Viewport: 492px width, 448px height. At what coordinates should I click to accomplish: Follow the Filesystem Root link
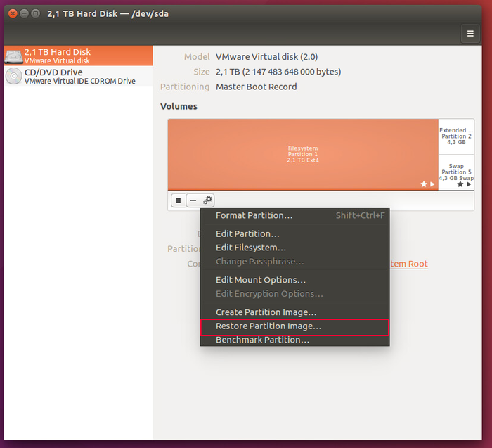tap(408, 264)
